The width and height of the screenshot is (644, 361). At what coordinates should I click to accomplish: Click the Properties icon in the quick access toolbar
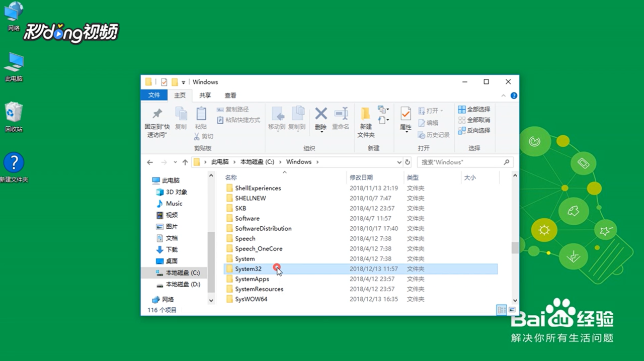click(x=164, y=82)
